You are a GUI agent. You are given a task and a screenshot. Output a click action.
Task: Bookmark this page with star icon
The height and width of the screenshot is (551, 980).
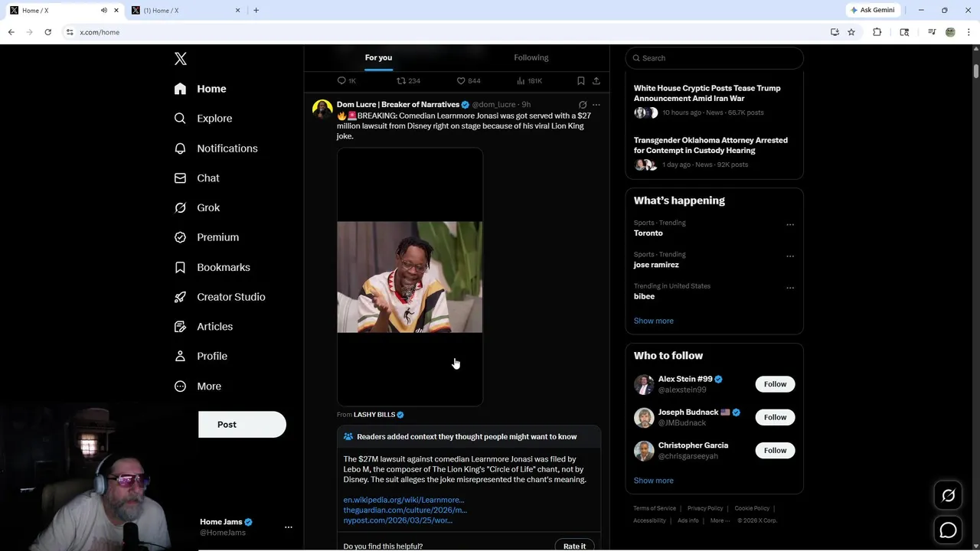[851, 32]
